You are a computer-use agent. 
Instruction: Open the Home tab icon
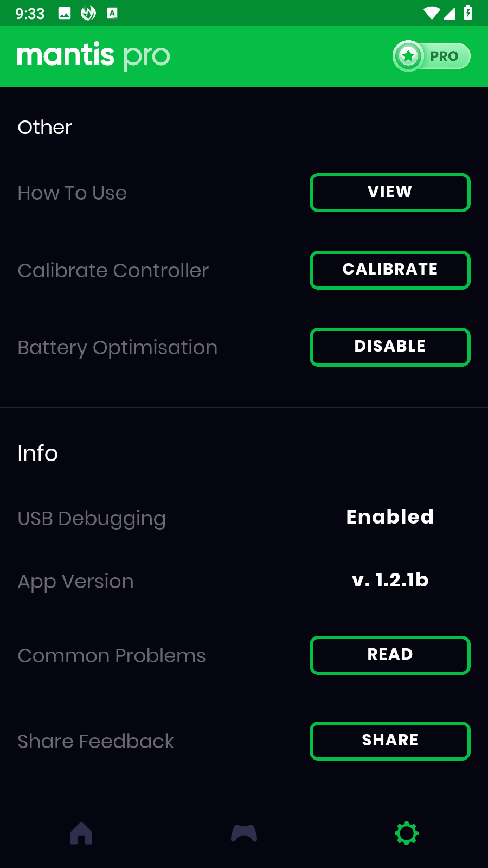click(x=81, y=833)
